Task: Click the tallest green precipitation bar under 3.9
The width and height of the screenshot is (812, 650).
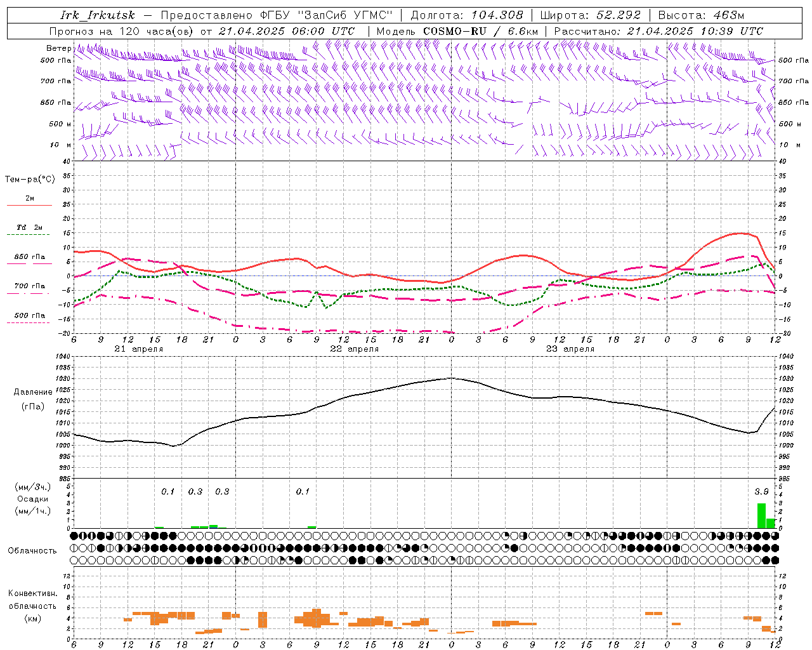Action: pos(761,516)
